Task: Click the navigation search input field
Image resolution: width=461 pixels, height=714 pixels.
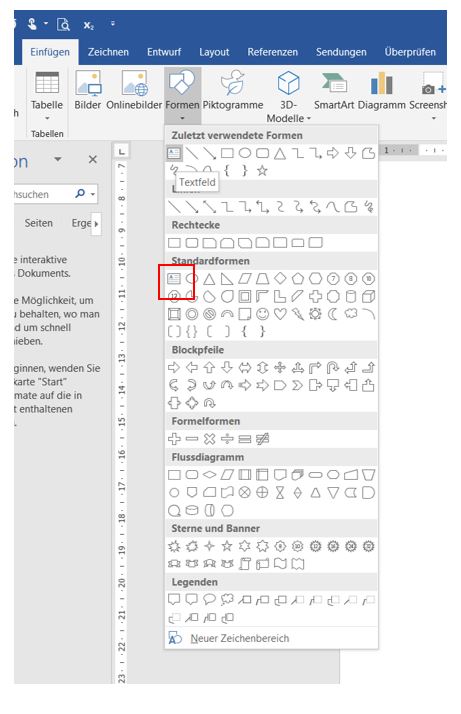Action: click(x=43, y=194)
